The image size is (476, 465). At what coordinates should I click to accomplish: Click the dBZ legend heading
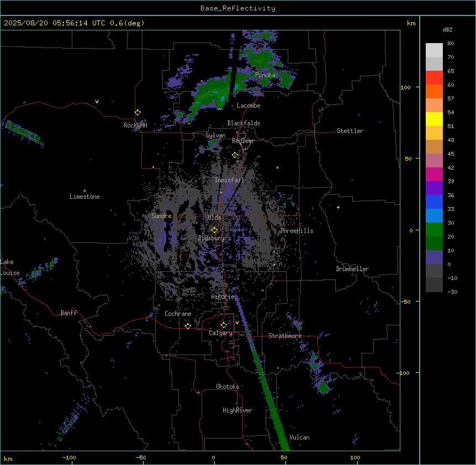(447, 30)
